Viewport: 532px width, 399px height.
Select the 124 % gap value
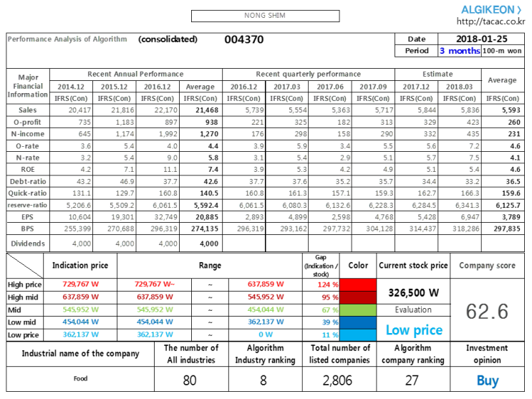(328, 284)
